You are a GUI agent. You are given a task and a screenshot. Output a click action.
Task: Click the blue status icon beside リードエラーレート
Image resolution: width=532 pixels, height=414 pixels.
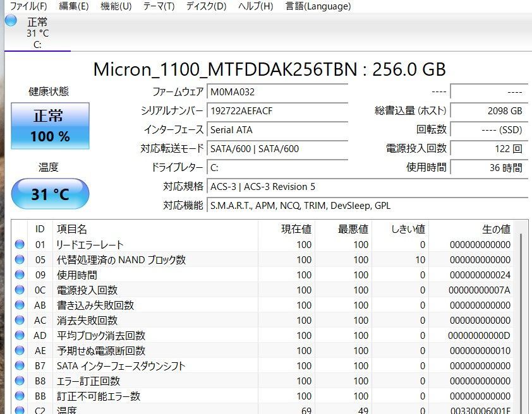click(x=21, y=244)
